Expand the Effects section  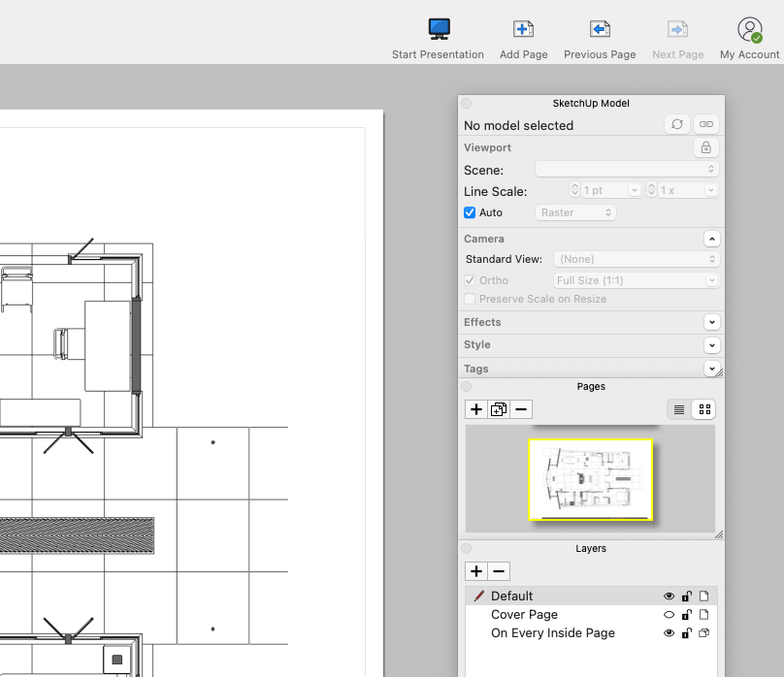tap(712, 322)
